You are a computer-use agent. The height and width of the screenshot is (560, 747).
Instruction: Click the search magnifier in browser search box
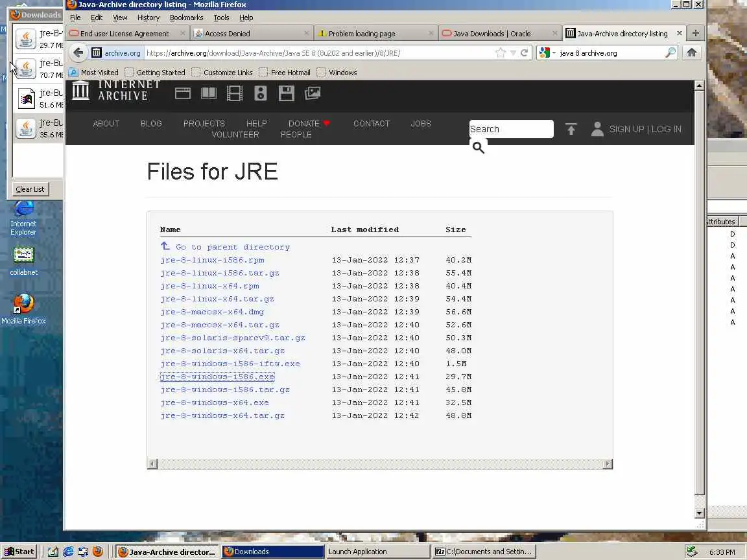[x=670, y=53]
